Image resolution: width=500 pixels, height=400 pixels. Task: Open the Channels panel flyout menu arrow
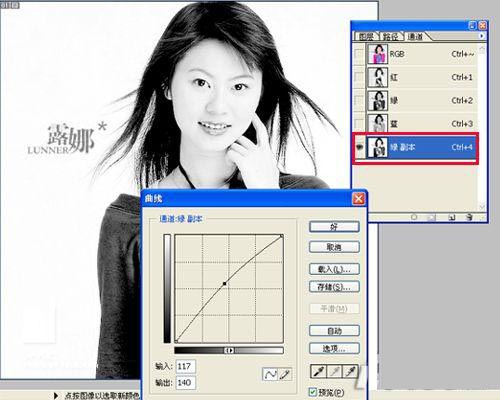[481, 36]
